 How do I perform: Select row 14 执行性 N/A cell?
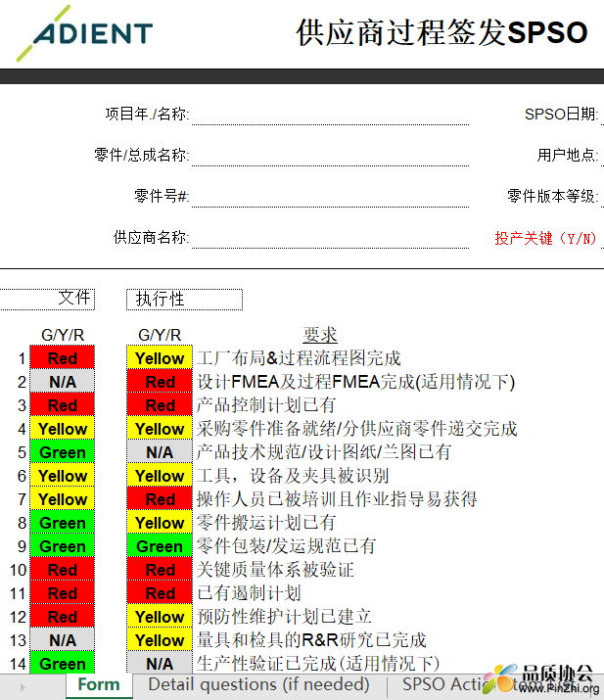(160, 664)
